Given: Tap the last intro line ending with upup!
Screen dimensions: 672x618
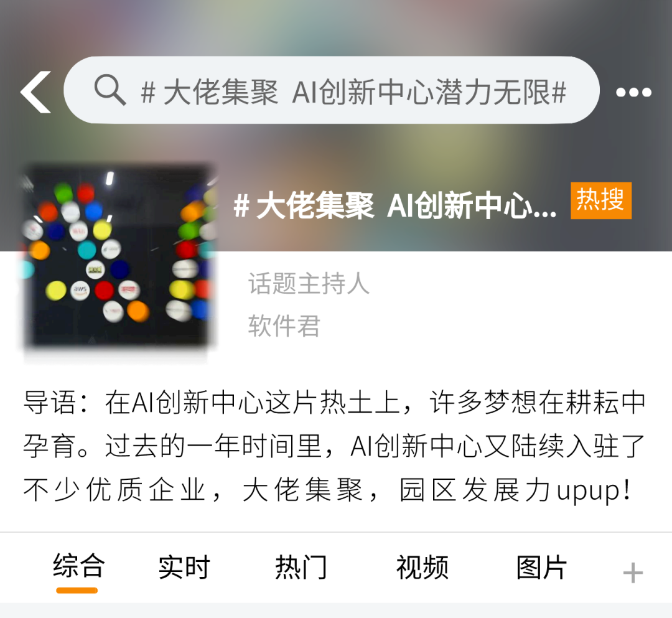Looking at the screenshot, I should pyautogui.click(x=327, y=490).
